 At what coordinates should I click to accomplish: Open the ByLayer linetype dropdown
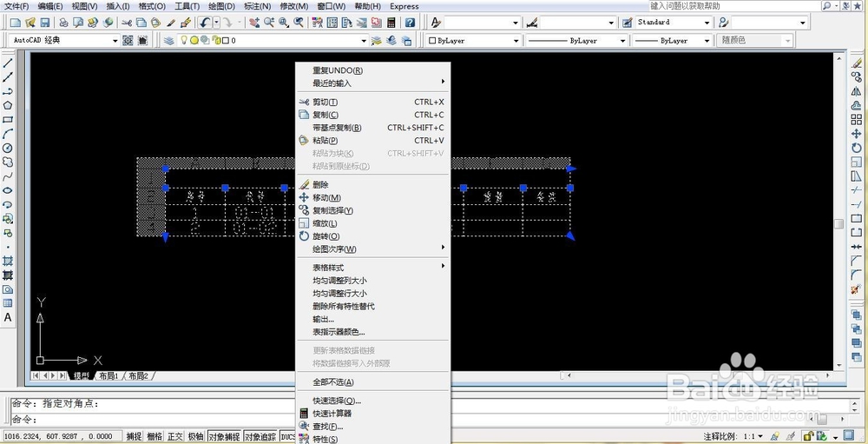click(x=576, y=41)
